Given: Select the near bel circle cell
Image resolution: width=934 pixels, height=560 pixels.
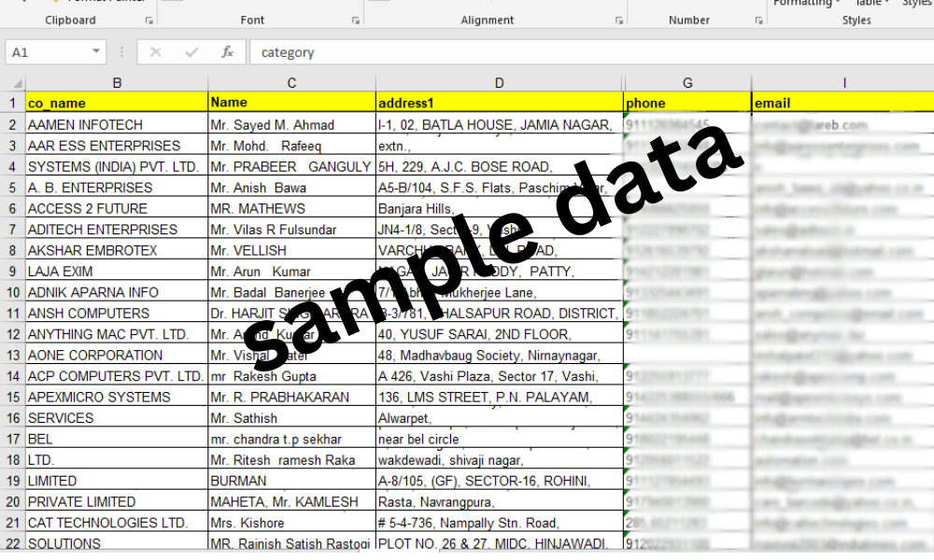Looking at the screenshot, I should 499,439.
